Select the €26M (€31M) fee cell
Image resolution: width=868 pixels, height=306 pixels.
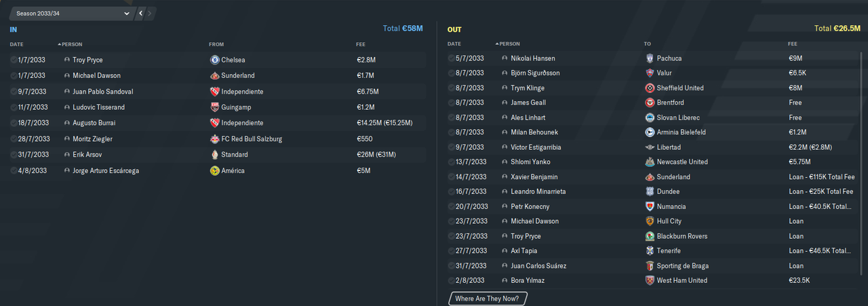(376, 155)
